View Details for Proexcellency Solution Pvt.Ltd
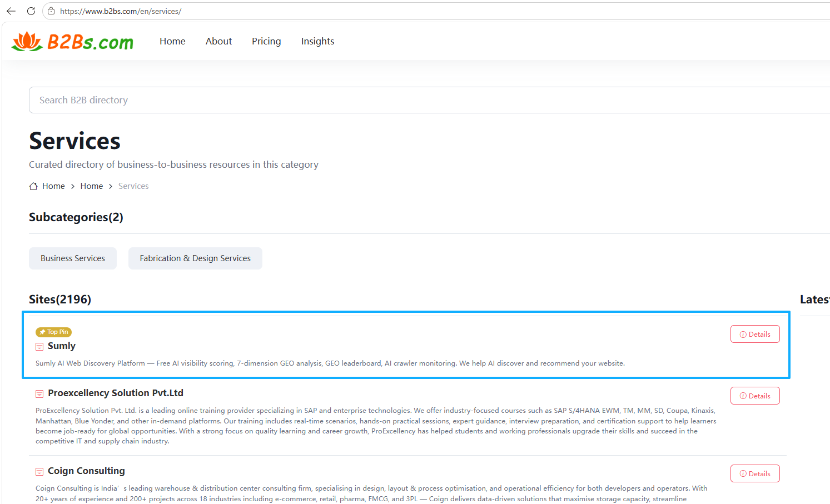This screenshot has width=830, height=504. (x=755, y=396)
